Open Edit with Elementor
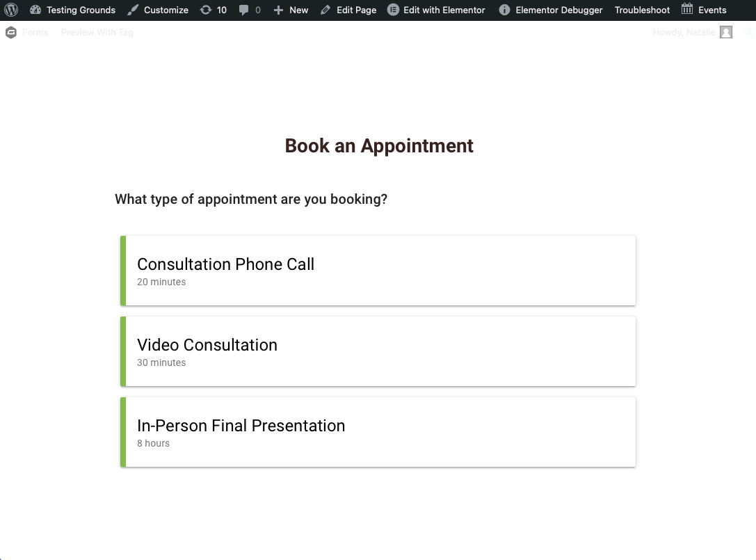Viewport: 756px width, 560px height. 436,10
